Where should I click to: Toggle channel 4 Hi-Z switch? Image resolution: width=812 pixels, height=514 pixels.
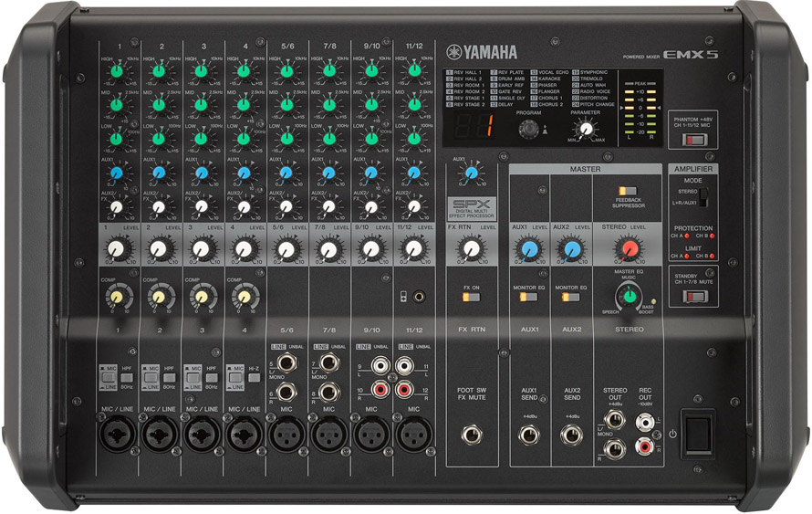point(254,378)
